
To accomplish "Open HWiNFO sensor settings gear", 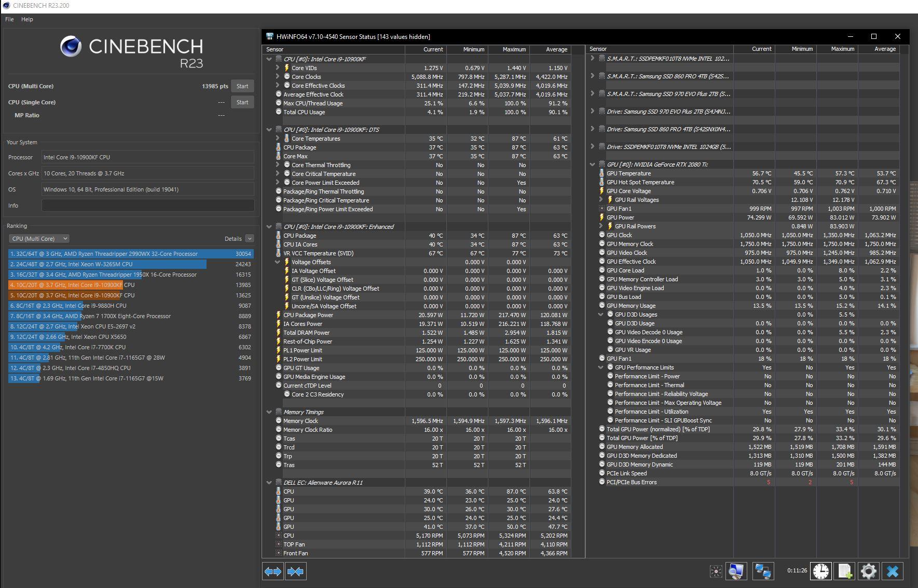I will [x=868, y=571].
